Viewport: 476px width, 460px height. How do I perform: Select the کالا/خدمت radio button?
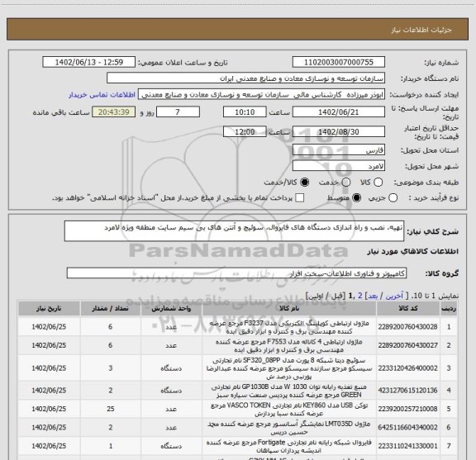(304, 183)
